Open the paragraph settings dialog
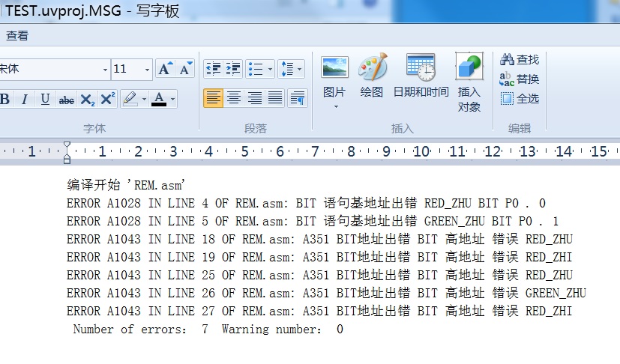The image size is (620, 364). (x=298, y=97)
